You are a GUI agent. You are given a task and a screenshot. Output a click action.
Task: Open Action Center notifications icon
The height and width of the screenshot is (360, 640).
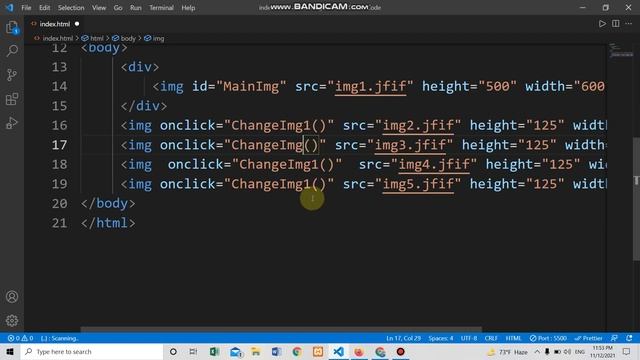pyautogui.click(x=627, y=351)
